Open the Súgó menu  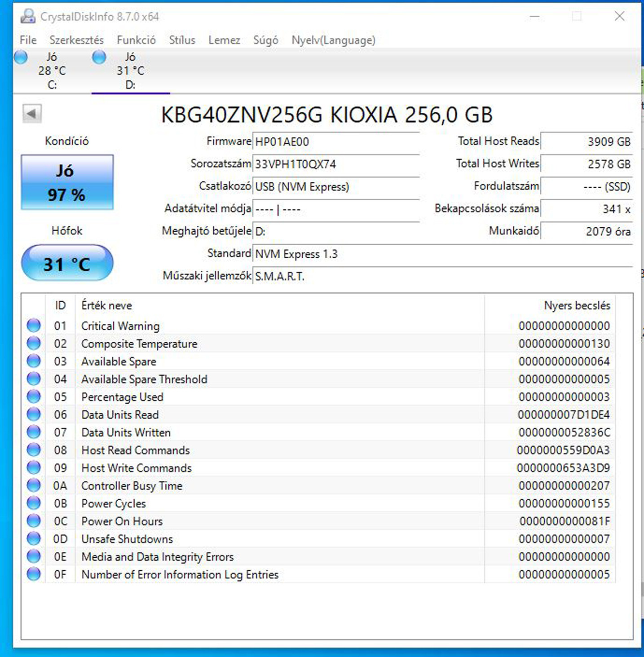click(x=265, y=40)
